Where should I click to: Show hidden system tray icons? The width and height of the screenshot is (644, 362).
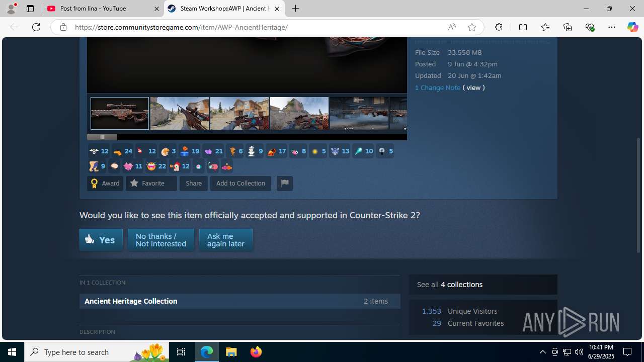click(x=542, y=352)
